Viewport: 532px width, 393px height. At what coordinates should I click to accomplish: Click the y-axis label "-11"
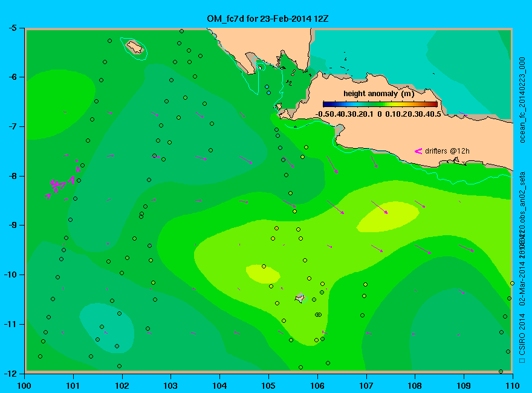10,324
